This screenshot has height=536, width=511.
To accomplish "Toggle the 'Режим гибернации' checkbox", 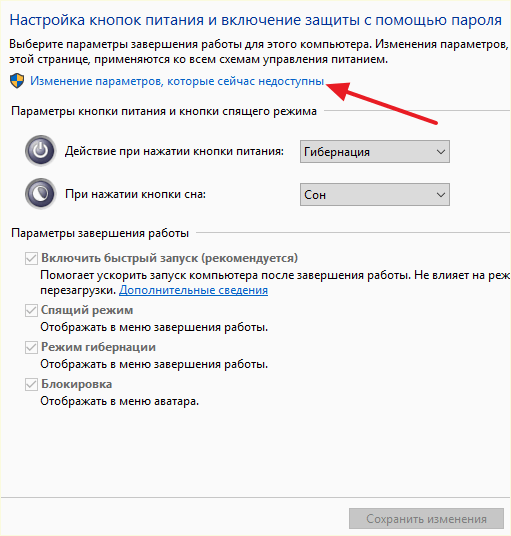I will click(31, 347).
